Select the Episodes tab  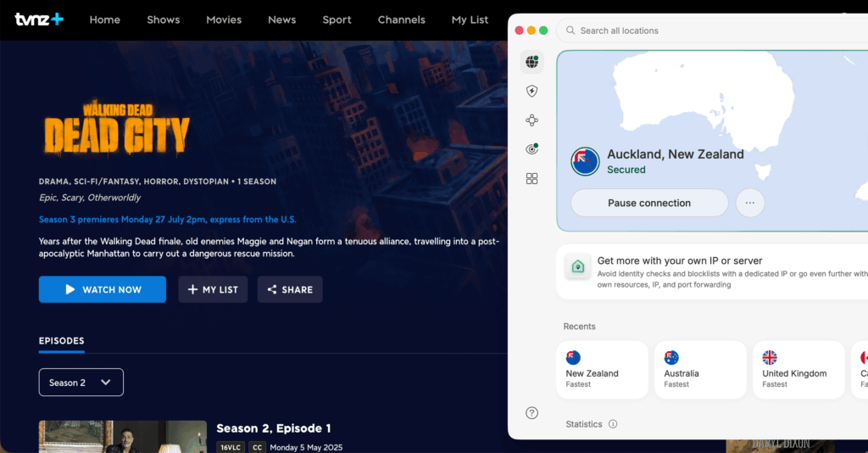[61, 341]
